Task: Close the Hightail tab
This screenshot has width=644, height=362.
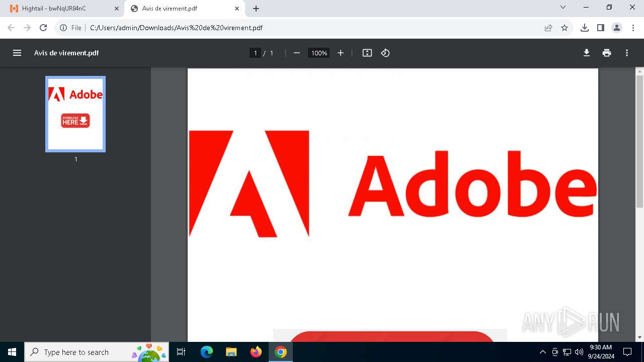Action: (x=117, y=9)
